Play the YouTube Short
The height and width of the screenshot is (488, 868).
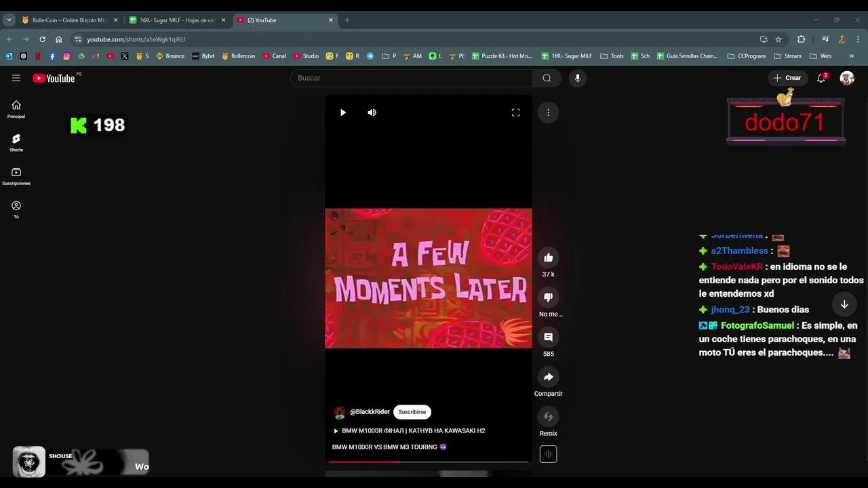pyautogui.click(x=343, y=113)
